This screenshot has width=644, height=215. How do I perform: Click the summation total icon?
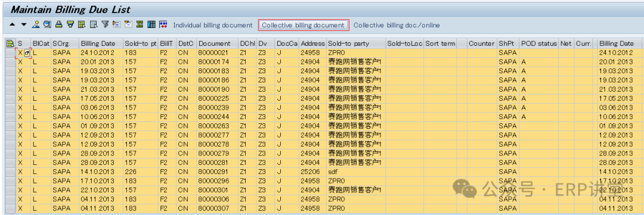(140, 24)
